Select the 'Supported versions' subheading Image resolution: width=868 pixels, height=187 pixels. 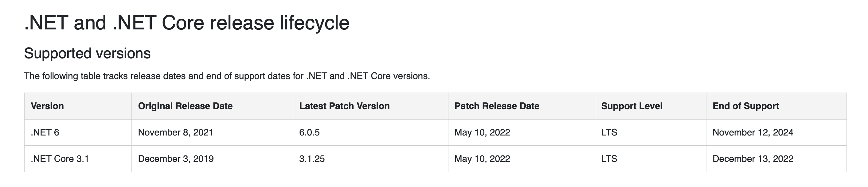click(x=87, y=53)
